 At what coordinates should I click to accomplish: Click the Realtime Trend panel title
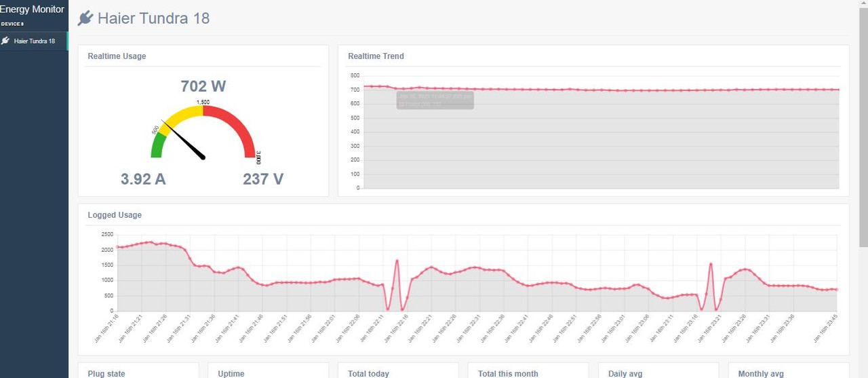pos(376,56)
